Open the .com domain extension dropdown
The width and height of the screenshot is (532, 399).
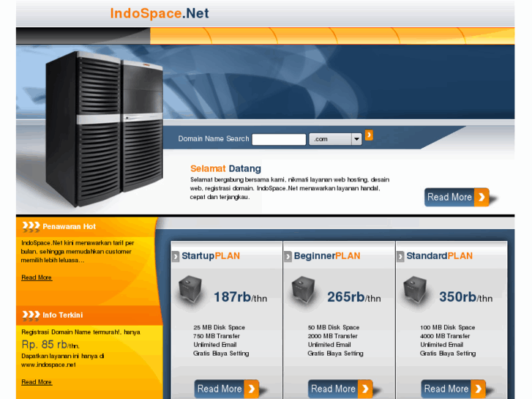click(335, 139)
